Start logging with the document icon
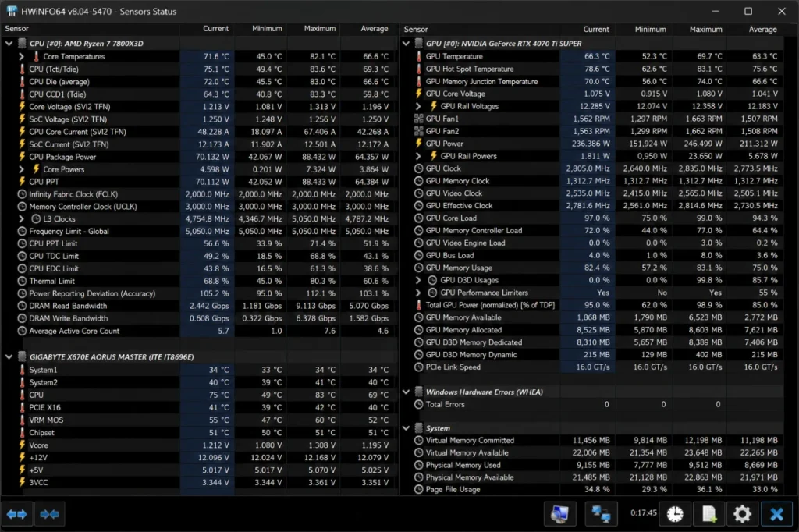 click(708, 513)
